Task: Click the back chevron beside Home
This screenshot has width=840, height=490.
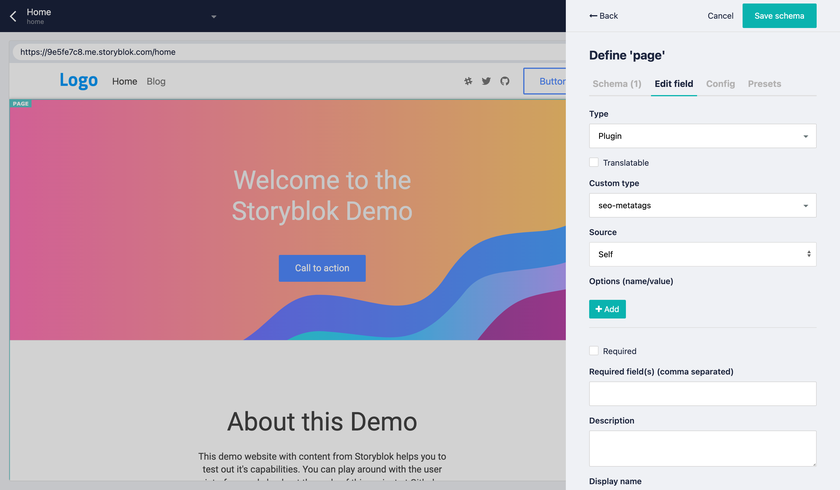Action: point(13,16)
